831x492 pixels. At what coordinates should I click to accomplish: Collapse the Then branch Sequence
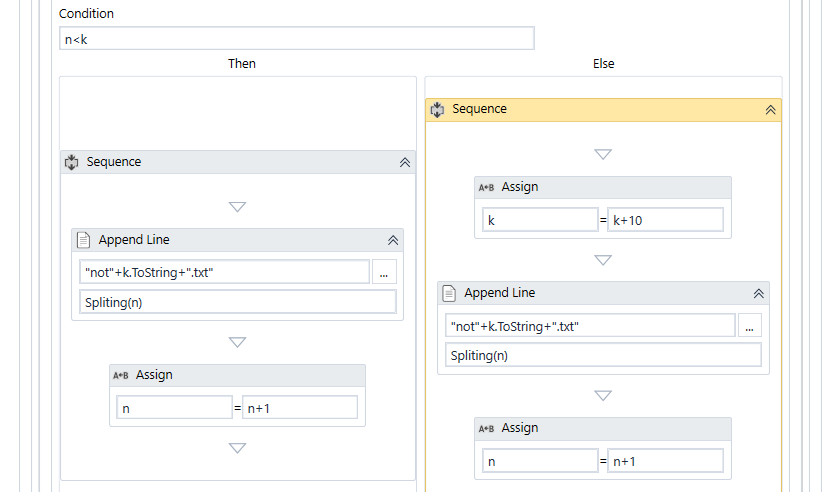[404, 162]
